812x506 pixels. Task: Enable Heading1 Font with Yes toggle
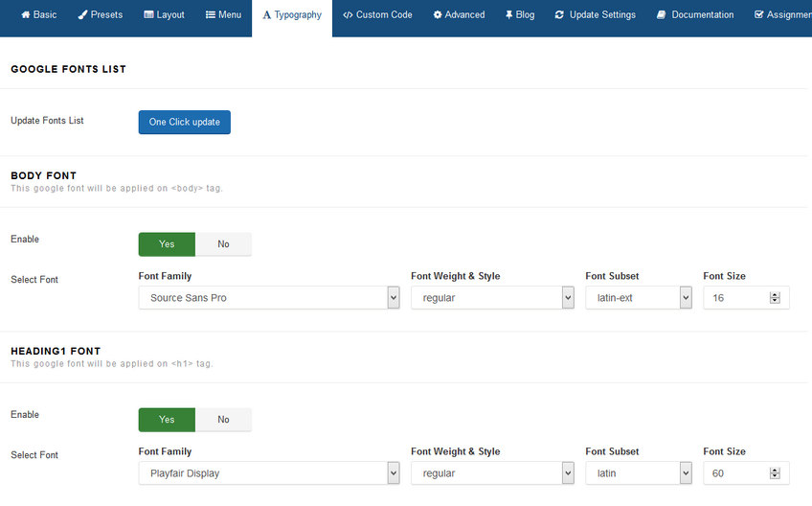(x=167, y=420)
